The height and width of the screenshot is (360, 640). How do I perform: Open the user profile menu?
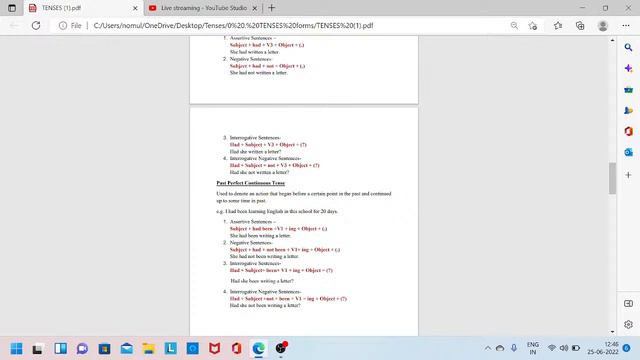pyautogui.click(x=603, y=25)
